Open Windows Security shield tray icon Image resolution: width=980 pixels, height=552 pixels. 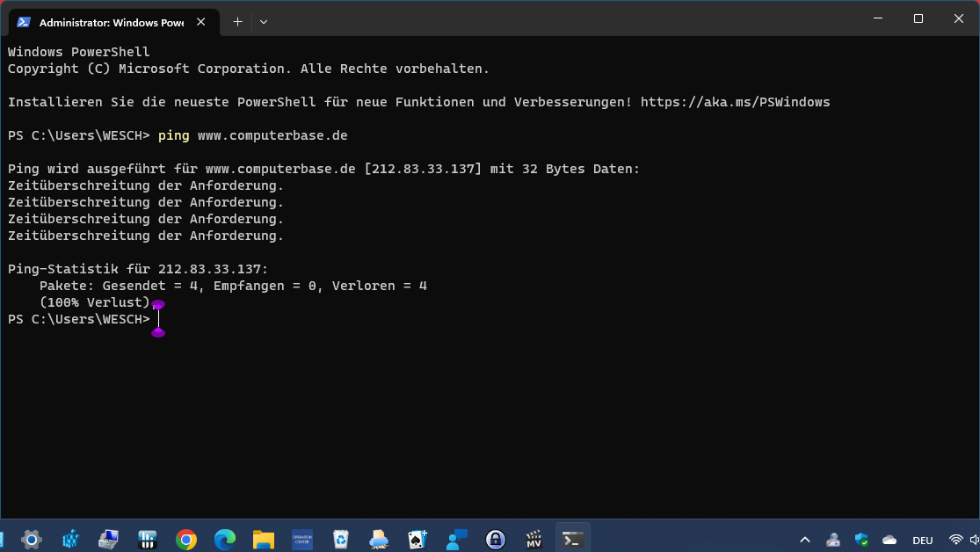click(862, 540)
